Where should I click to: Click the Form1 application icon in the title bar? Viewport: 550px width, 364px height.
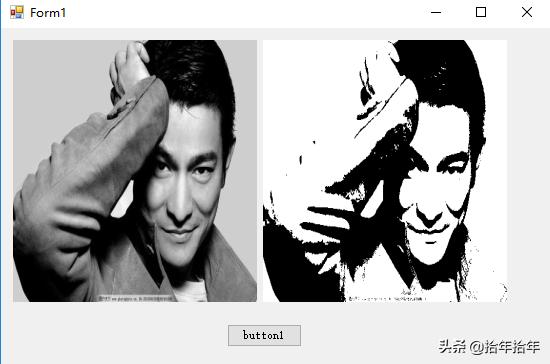pos(17,12)
